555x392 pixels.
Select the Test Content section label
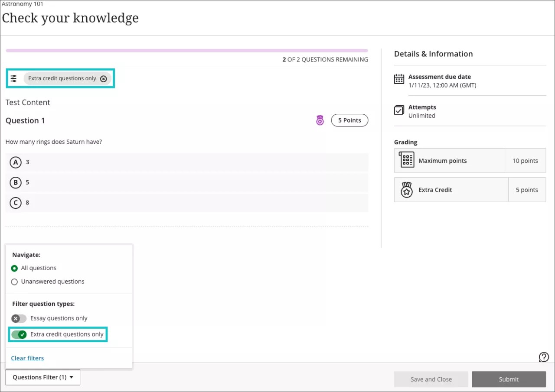[x=27, y=102]
